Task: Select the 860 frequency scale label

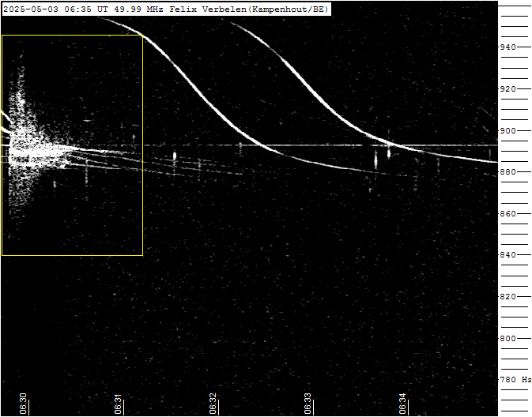Action: [507, 213]
